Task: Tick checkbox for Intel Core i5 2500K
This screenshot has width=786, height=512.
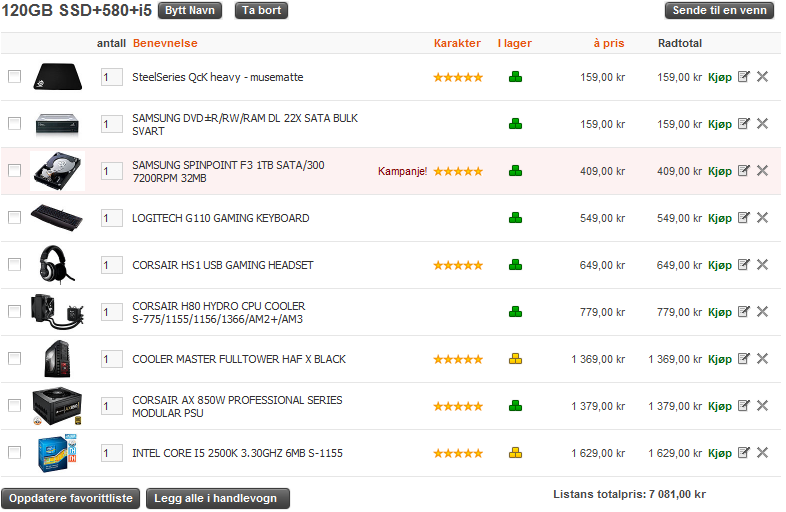Action: pos(15,453)
